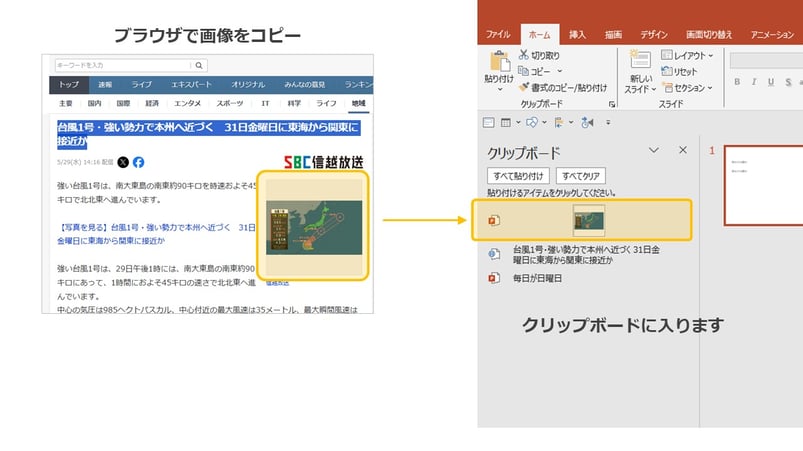
Task: Click the ライブ tab in browser
Action: [141, 84]
